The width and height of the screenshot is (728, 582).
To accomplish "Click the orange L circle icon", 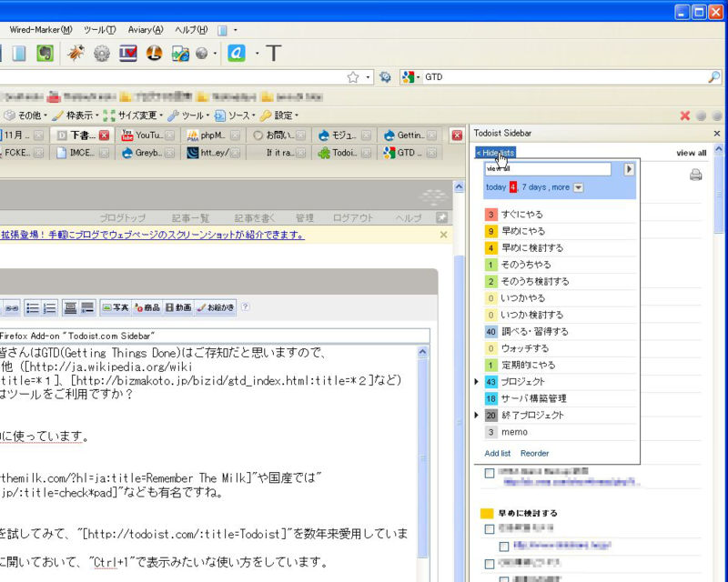I will coord(154,54).
